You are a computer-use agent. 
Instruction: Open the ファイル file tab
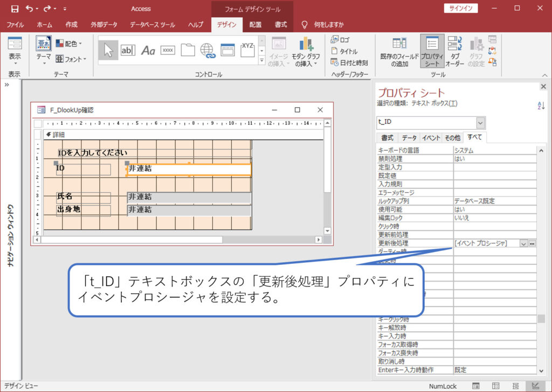[15, 25]
